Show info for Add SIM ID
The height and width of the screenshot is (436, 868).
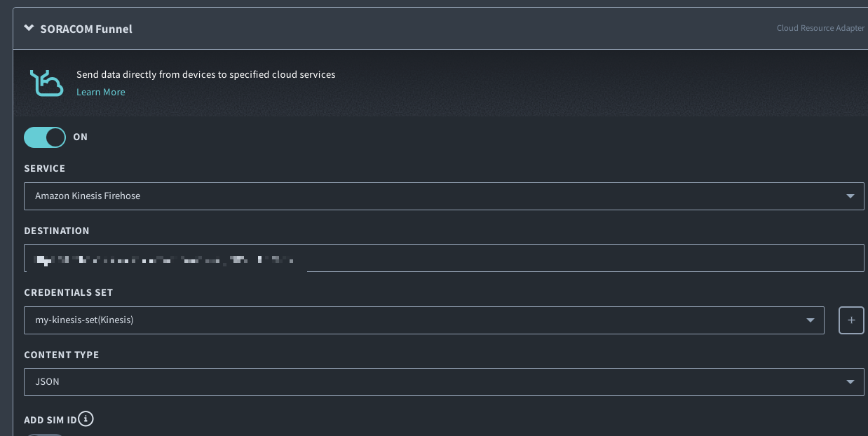(86, 419)
